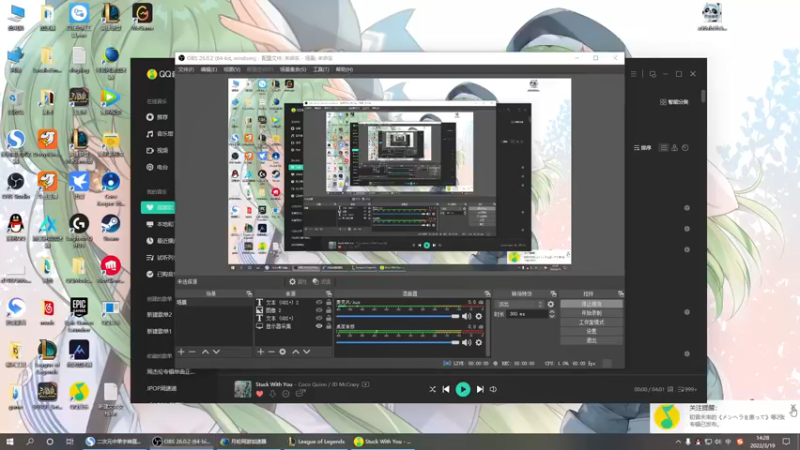Viewport: 800px width, 450px height.
Task: Download the current song in QQ Music
Action: pyautogui.click(x=272, y=394)
